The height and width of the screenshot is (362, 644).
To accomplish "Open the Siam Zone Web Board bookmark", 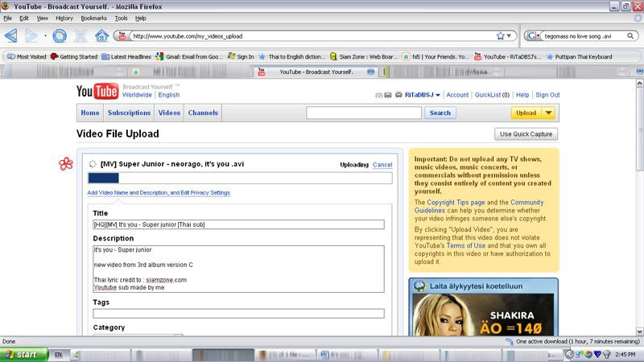I will [364, 56].
